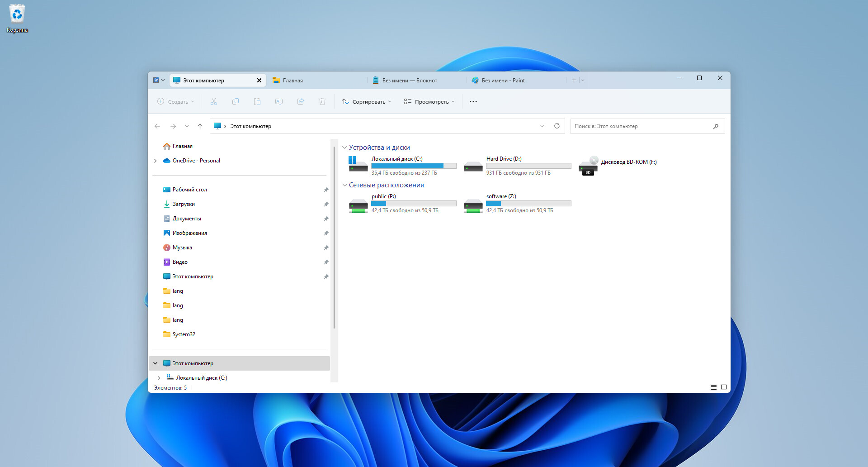Click the Share icon in toolbar
Screen dimensions: 868x467
301,102
